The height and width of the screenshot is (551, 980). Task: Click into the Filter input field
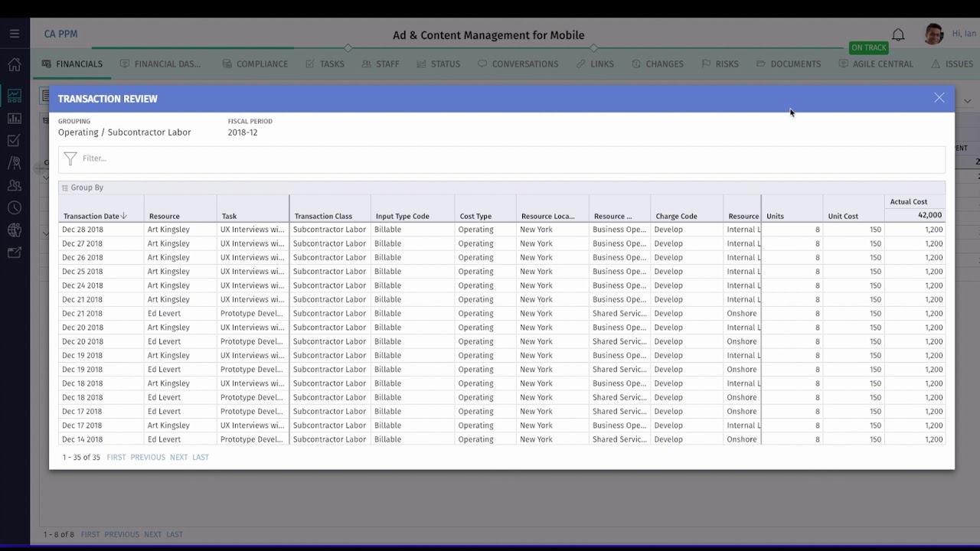501,158
